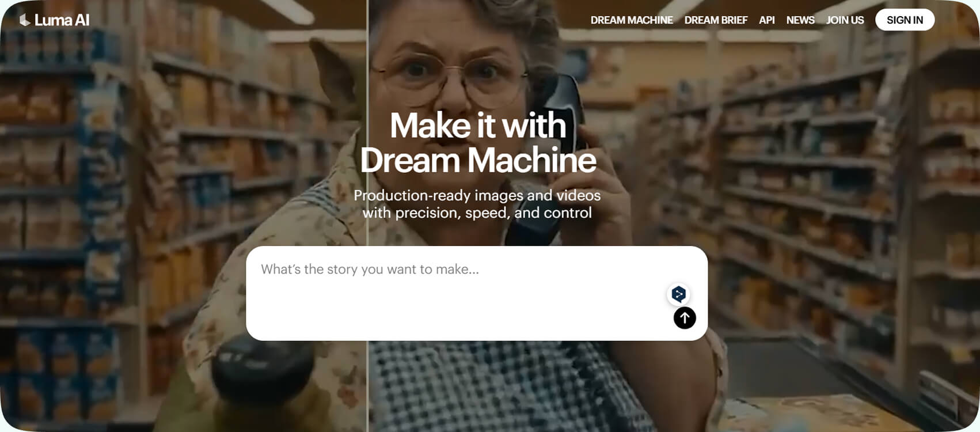The image size is (980, 432).
Task: Open the DREAM BRIEF nav item
Action: tap(716, 20)
